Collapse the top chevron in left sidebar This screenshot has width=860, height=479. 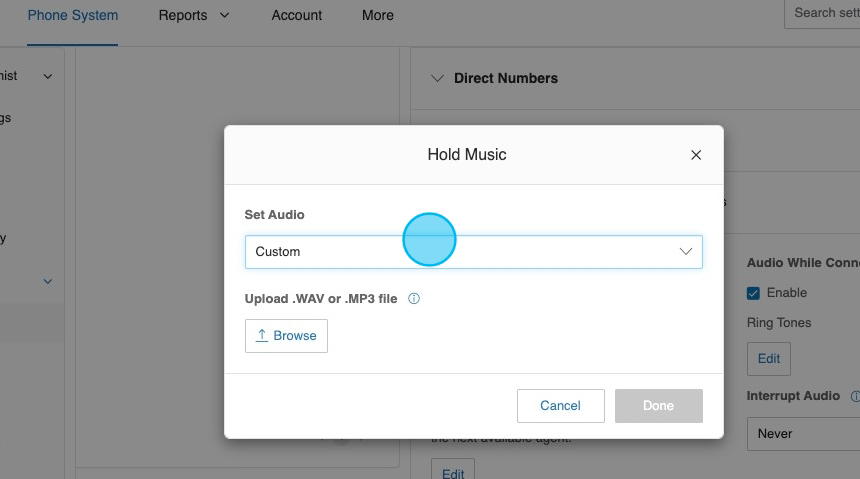coord(47,76)
